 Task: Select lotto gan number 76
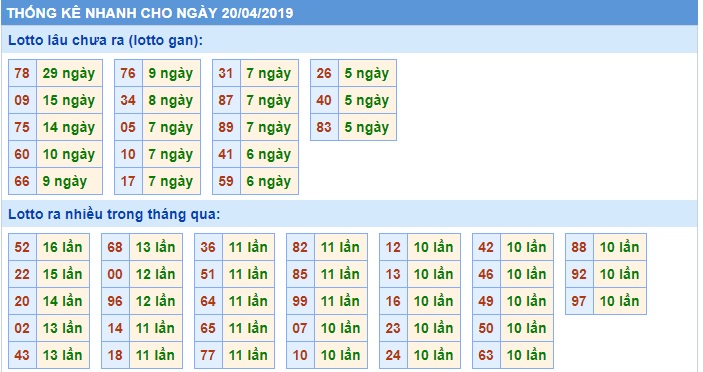[128, 73]
